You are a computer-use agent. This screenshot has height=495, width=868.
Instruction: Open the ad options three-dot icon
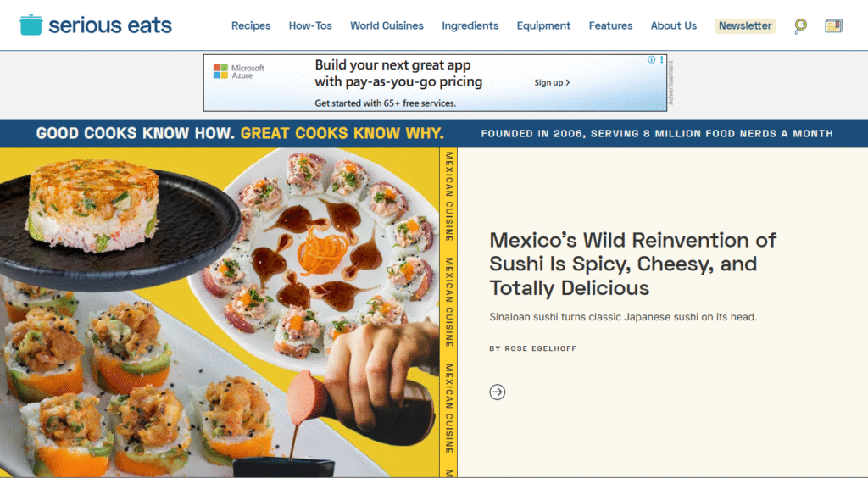tap(661, 60)
